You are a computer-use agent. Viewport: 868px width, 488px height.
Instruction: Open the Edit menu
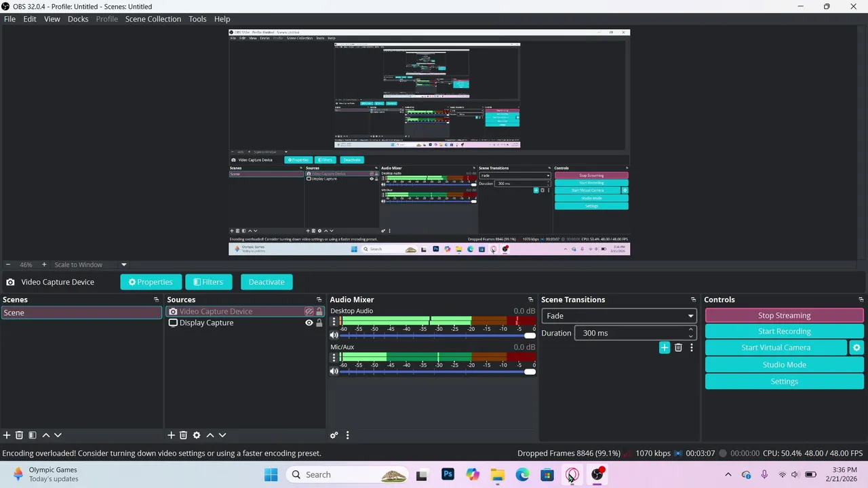click(x=30, y=19)
